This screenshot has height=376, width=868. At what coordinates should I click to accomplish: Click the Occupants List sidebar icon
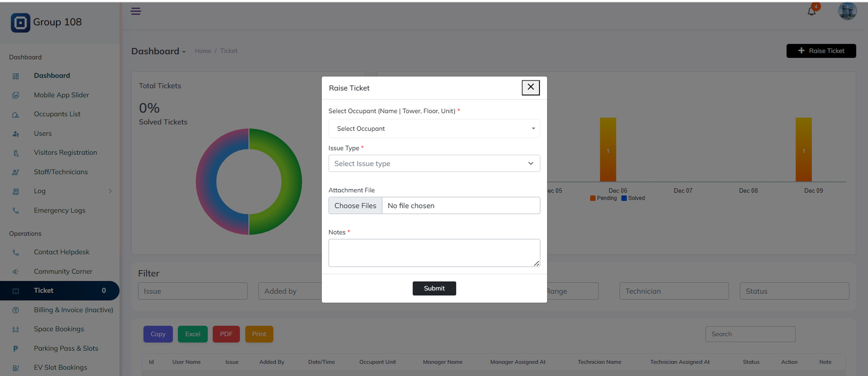[x=15, y=115]
